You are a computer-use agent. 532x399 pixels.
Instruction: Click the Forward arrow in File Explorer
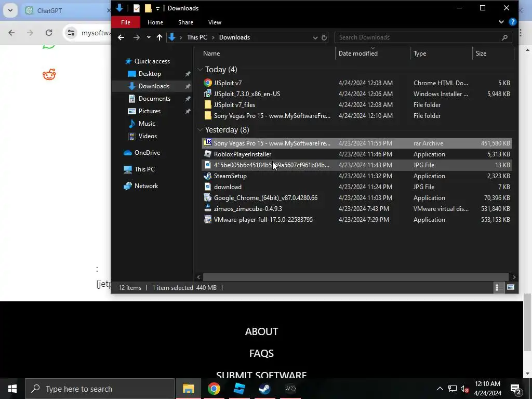pyautogui.click(x=137, y=37)
